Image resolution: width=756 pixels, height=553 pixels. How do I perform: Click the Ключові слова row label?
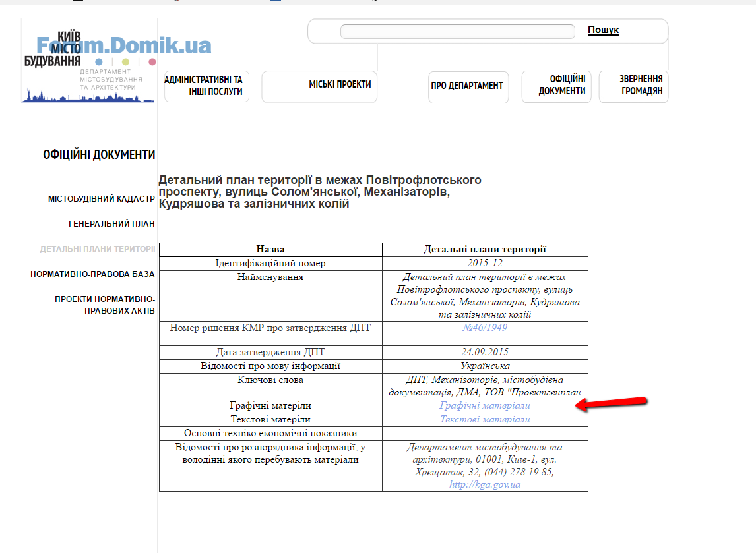click(x=270, y=380)
